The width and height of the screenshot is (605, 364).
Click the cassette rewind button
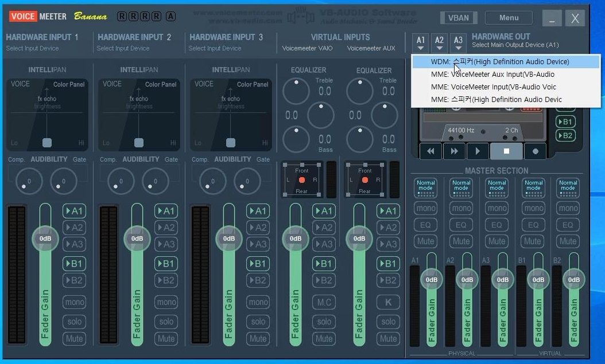[x=431, y=151]
